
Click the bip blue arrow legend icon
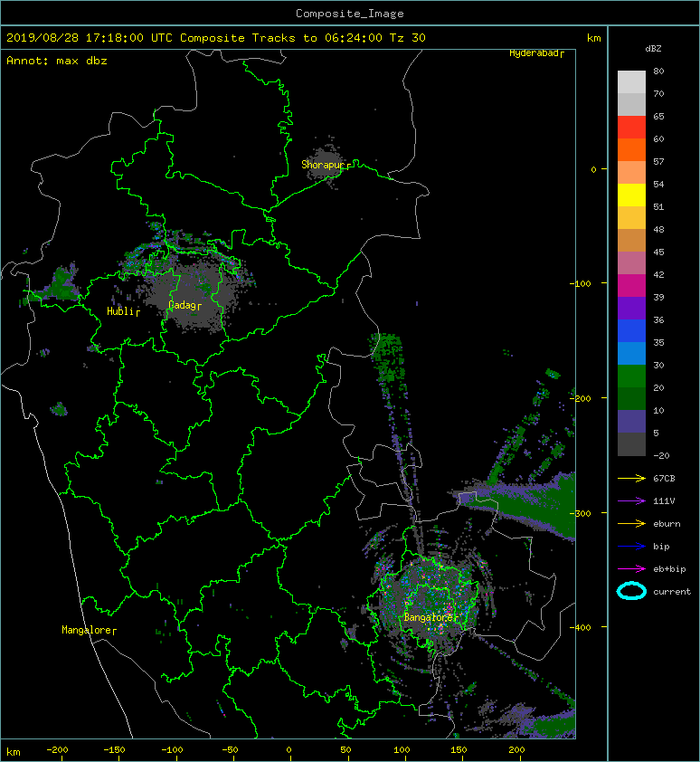631,547
